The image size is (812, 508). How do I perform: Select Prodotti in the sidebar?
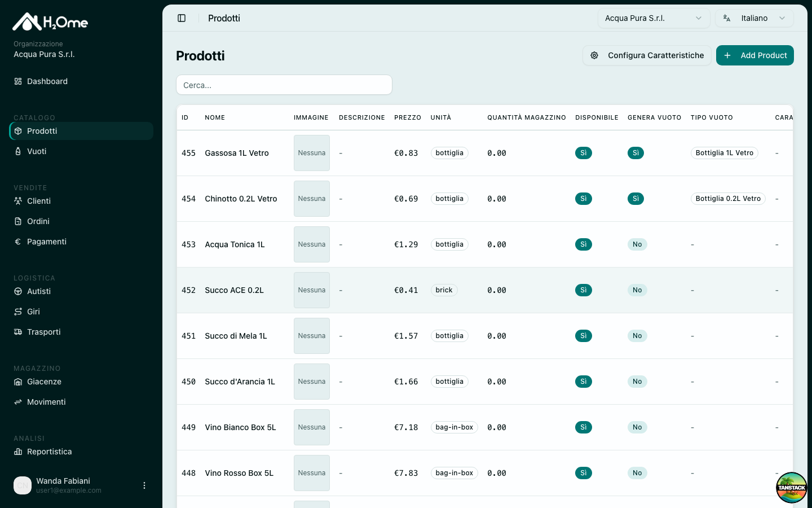(x=81, y=131)
